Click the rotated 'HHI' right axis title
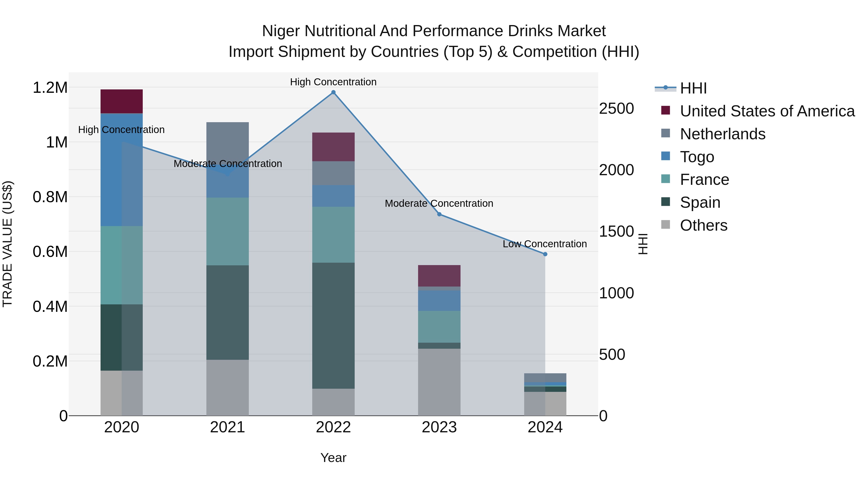The height and width of the screenshot is (488, 868). [643, 244]
